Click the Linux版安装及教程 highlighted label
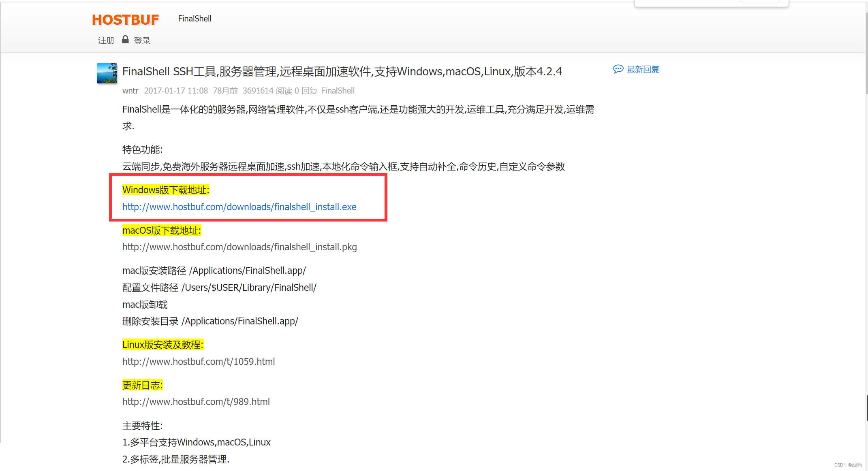The height and width of the screenshot is (471, 868). click(163, 345)
